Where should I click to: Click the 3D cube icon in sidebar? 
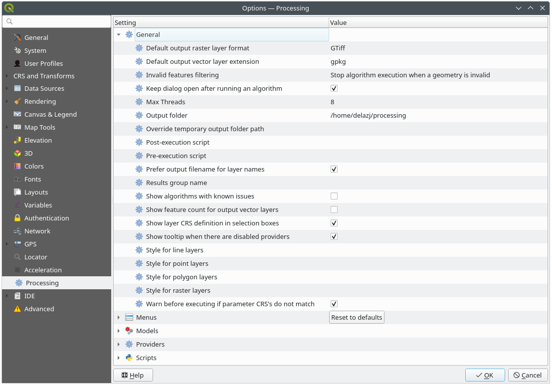[x=17, y=153]
